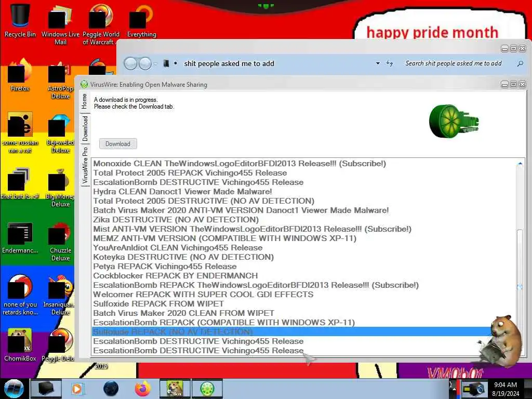Image resolution: width=532 pixels, height=399 pixels.
Task: Select the Endermanc... desktop icon
Action: (20, 237)
